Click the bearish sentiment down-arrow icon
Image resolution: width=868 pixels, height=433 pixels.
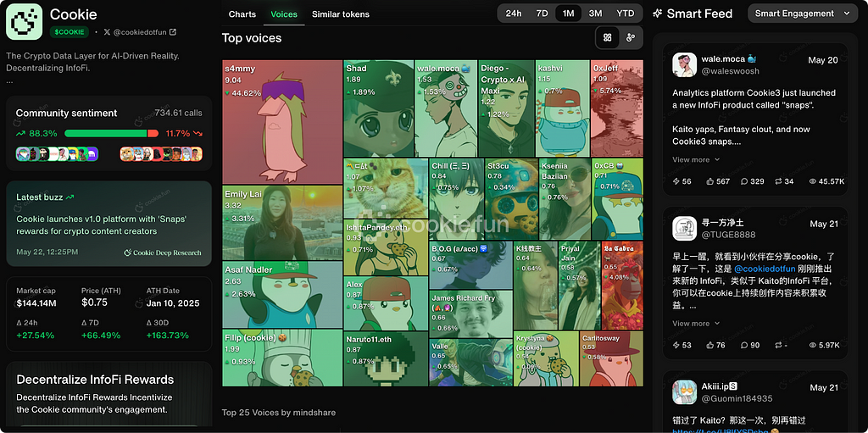point(198,133)
